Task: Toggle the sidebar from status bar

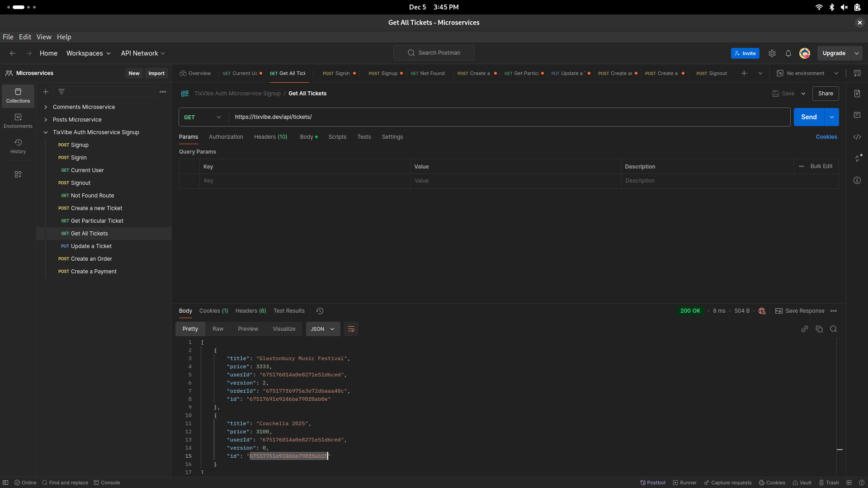Action: pos(5,483)
